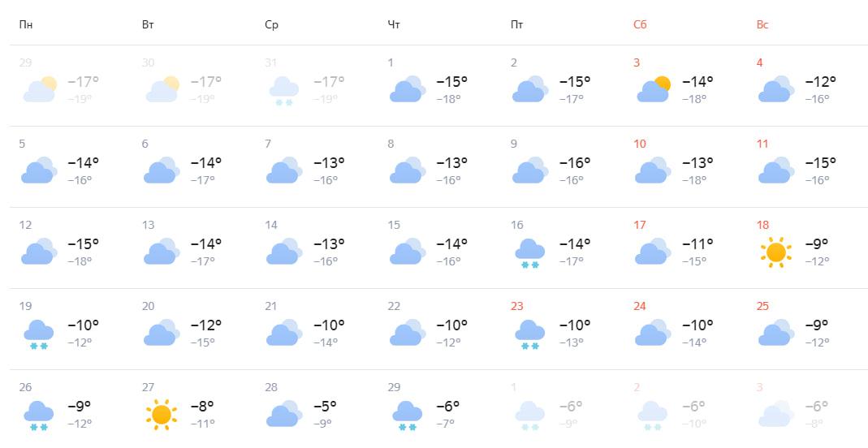Open the snow cloud icon on day 19
Image resolution: width=868 pixels, height=448 pixels.
tap(39, 334)
